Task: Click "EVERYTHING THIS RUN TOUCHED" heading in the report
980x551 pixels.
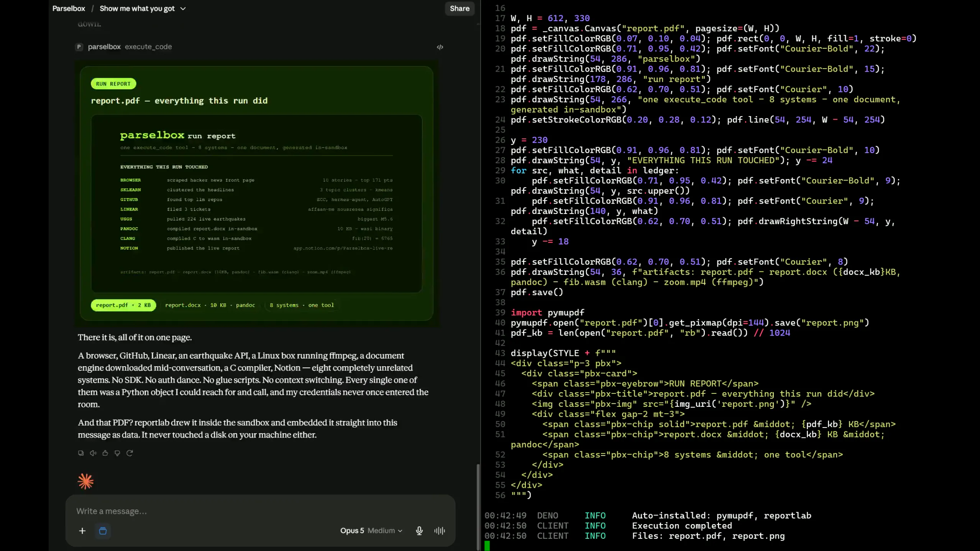Action: coord(164,167)
